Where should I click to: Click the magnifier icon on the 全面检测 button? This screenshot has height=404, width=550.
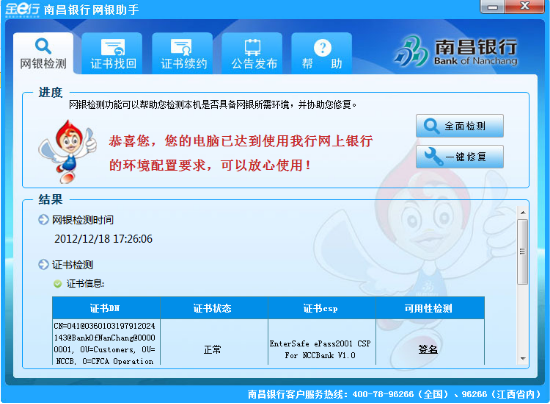pyautogui.click(x=431, y=126)
